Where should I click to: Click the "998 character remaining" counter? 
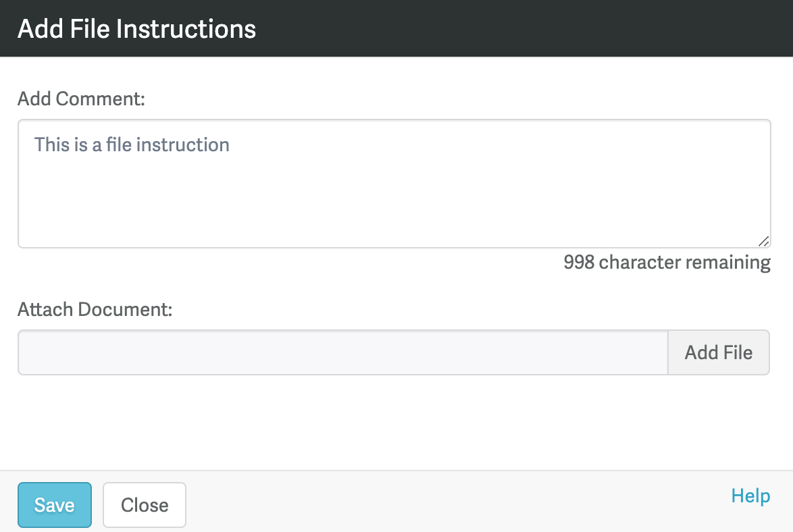click(x=667, y=262)
